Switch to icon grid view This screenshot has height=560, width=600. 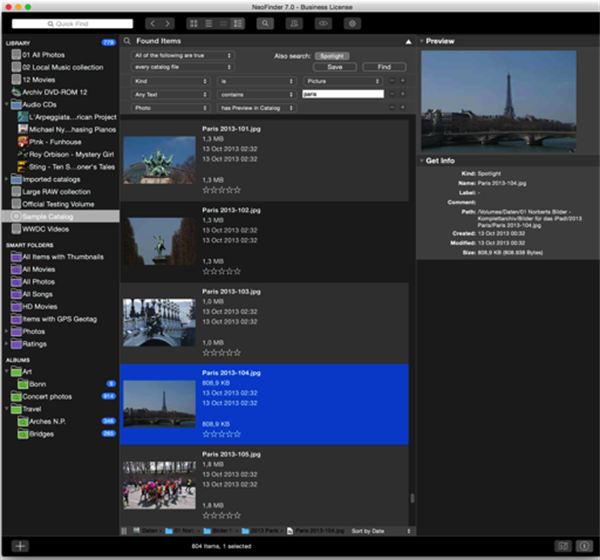pos(194,24)
